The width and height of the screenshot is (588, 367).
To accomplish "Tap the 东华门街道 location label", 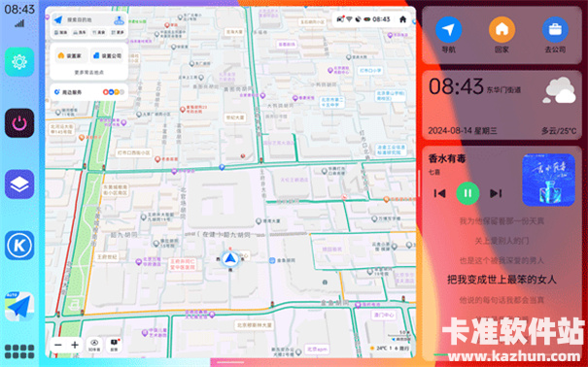I will click(x=503, y=90).
